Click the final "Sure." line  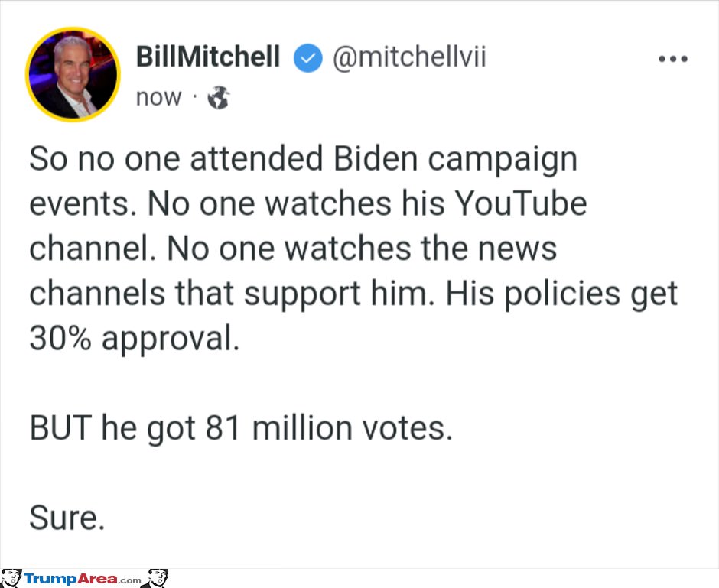pos(67,518)
